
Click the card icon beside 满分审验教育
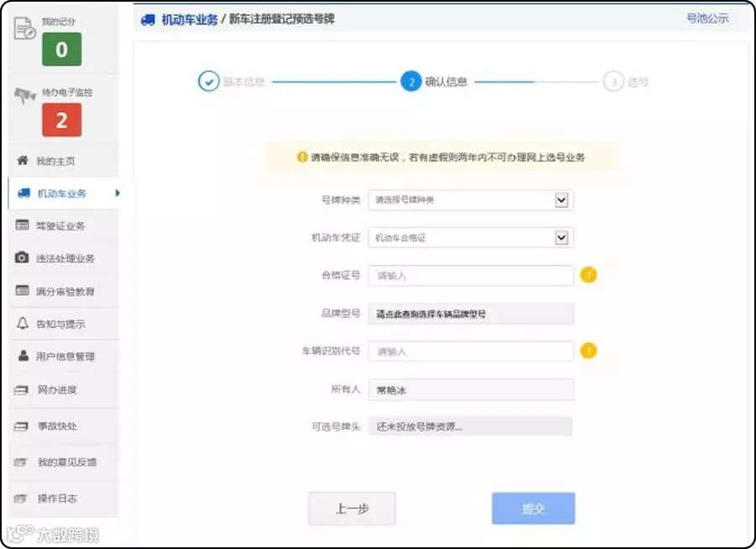[x=22, y=290]
